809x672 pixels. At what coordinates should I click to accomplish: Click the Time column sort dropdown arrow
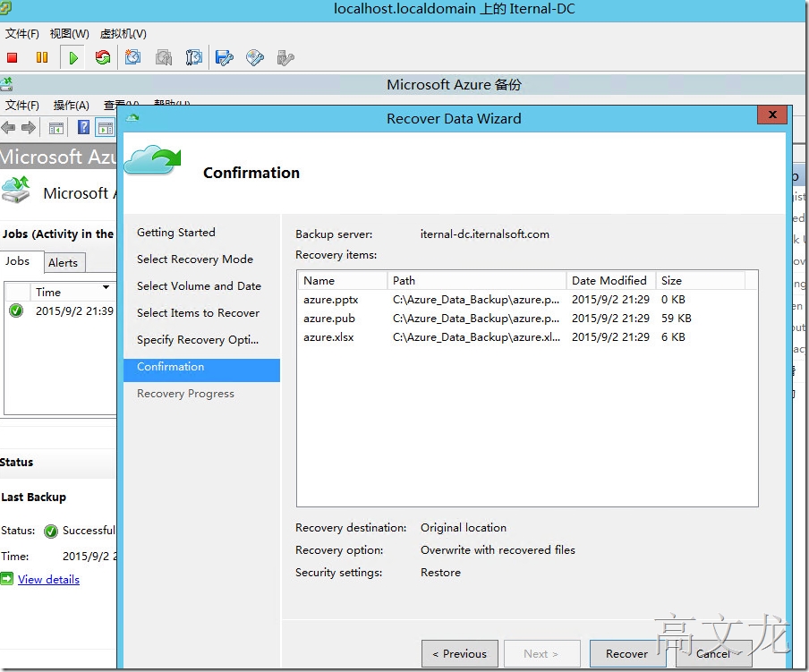pos(106,286)
